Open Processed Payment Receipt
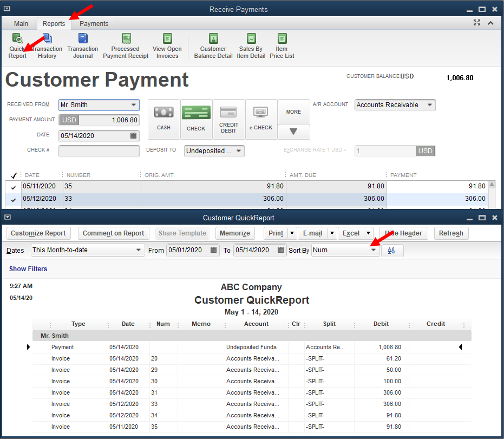This screenshot has height=439, width=504. (x=126, y=39)
